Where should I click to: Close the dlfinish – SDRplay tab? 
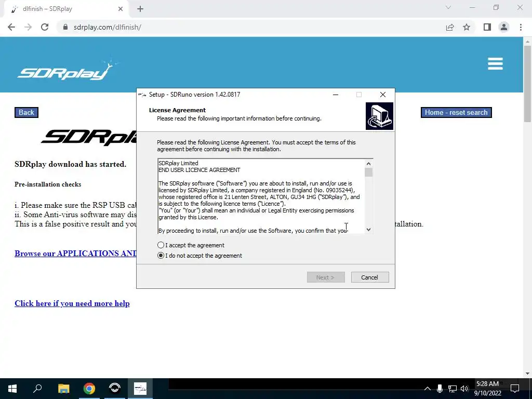pyautogui.click(x=120, y=9)
